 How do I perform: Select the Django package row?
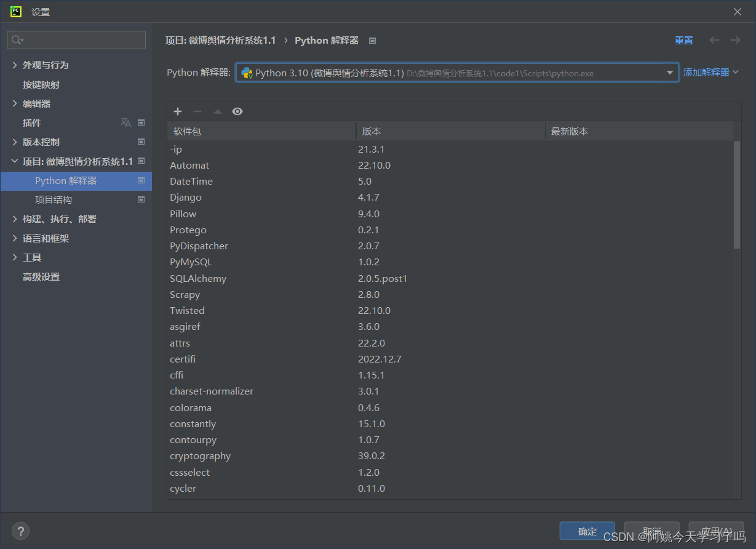point(450,198)
